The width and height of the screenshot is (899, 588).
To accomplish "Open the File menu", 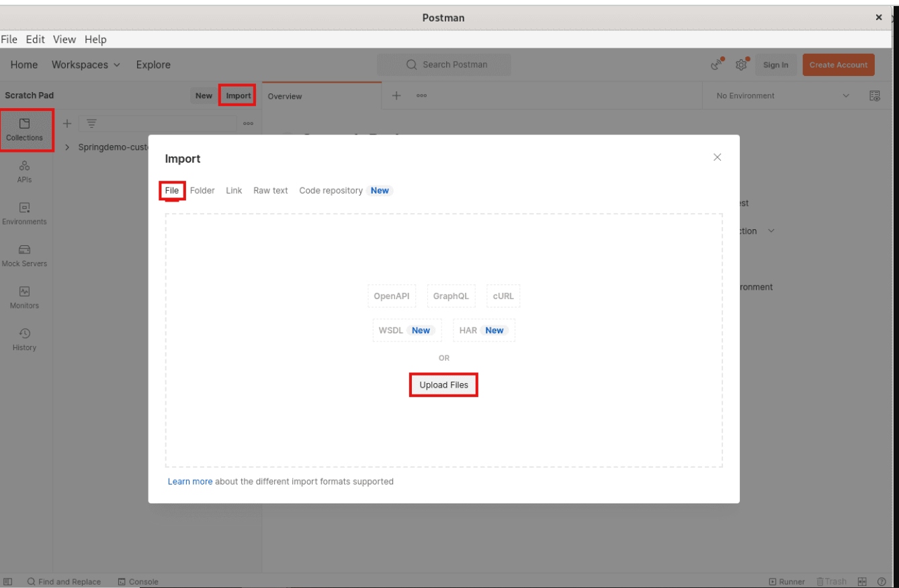I will click(x=9, y=40).
